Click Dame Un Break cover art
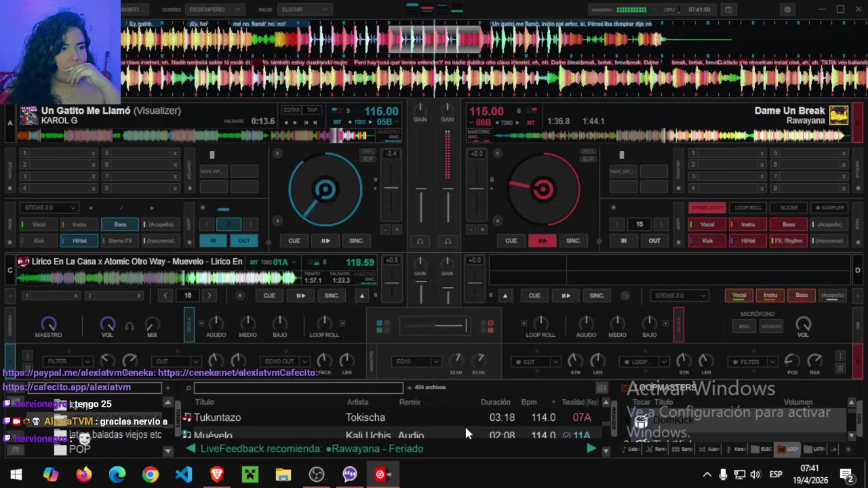 tap(839, 116)
